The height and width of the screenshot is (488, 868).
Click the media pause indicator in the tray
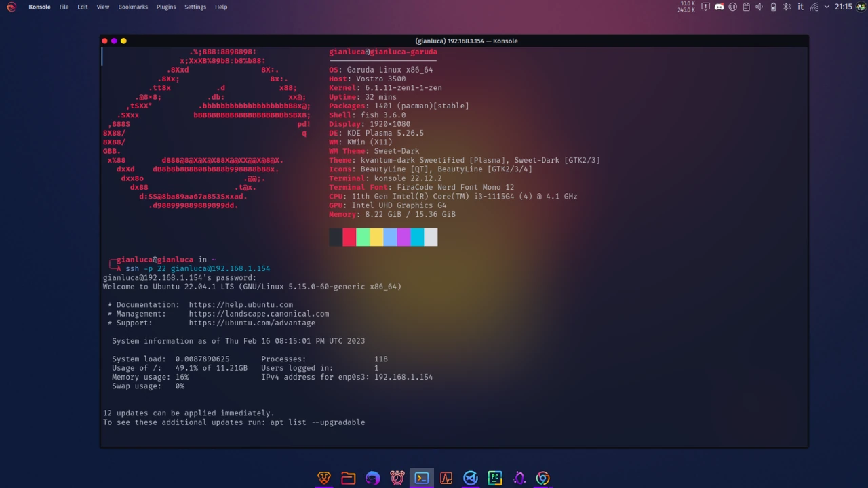click(732, 7)
